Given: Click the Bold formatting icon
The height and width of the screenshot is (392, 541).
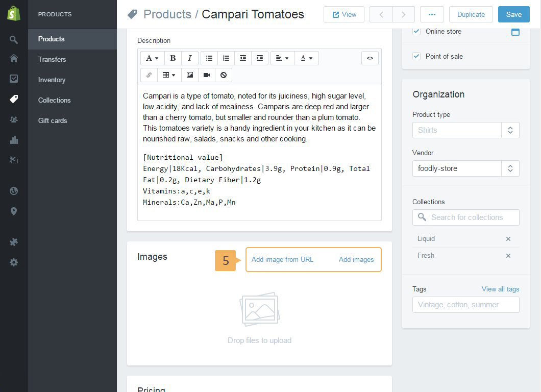Looking at the screenshot, I should click(173, 58).
